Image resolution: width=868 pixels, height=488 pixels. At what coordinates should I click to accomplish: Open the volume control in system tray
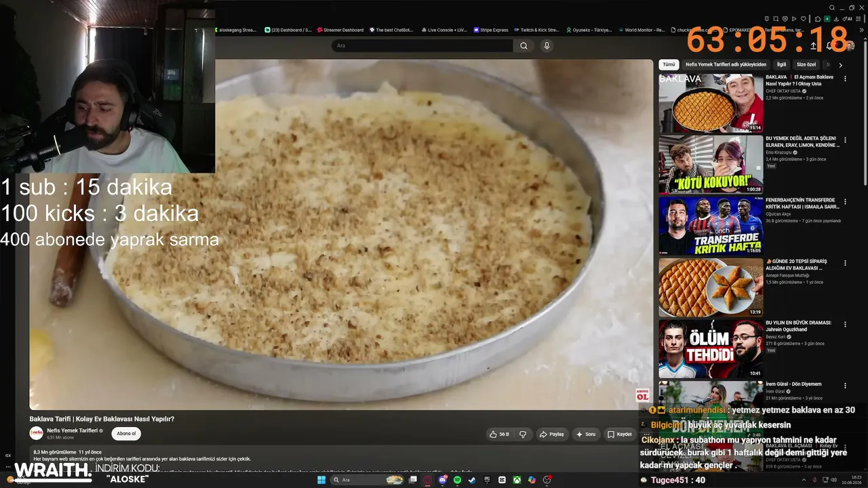(x=835, y=480)
